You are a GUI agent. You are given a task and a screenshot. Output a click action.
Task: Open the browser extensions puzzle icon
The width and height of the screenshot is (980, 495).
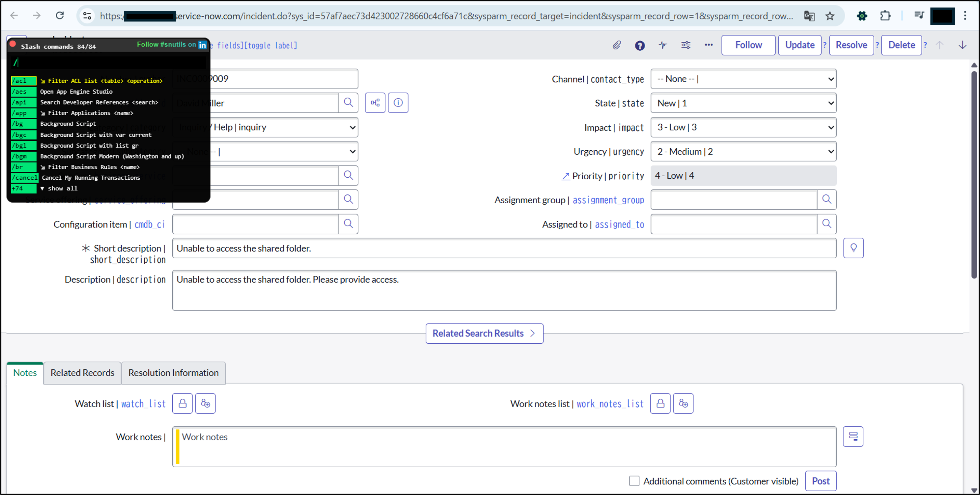pos(885,16)
